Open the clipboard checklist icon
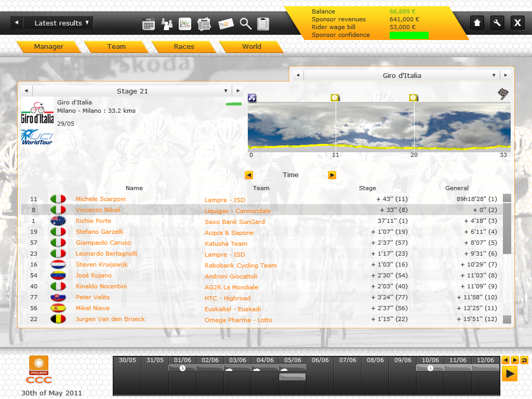532x399 pixels. click(263, 24)
